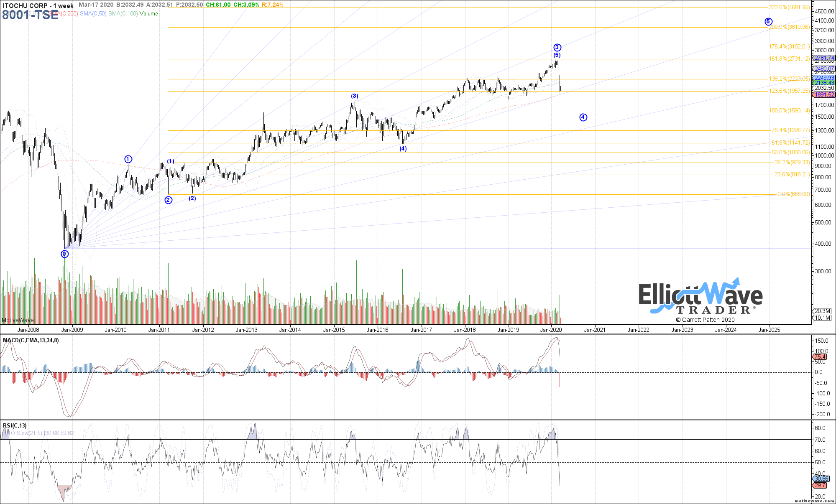Screen dimensions: 836x504
Task: Click the 10.1M volume axis tag
Action: (822, 318)
